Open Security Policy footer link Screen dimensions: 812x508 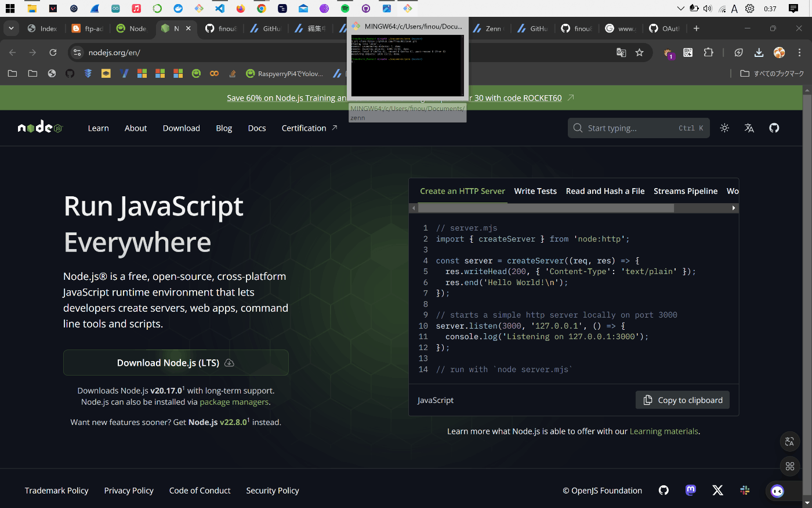273,491
